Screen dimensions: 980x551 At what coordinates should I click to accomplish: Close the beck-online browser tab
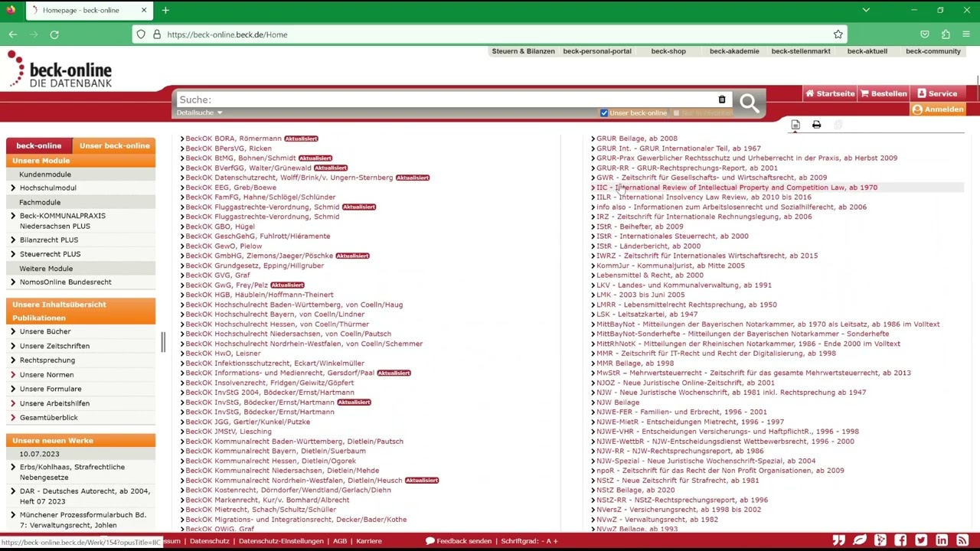[x=144, y=11]
